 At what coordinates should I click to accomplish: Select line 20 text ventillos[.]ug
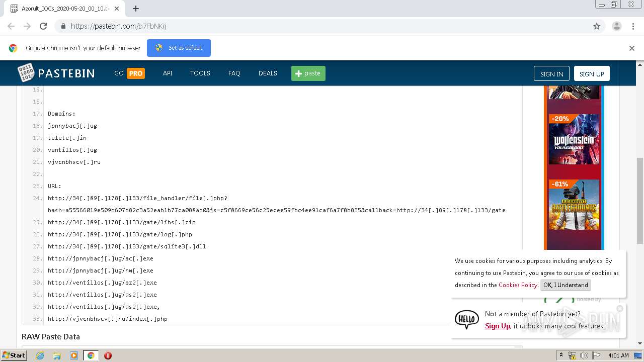click(x=72, y=150)
